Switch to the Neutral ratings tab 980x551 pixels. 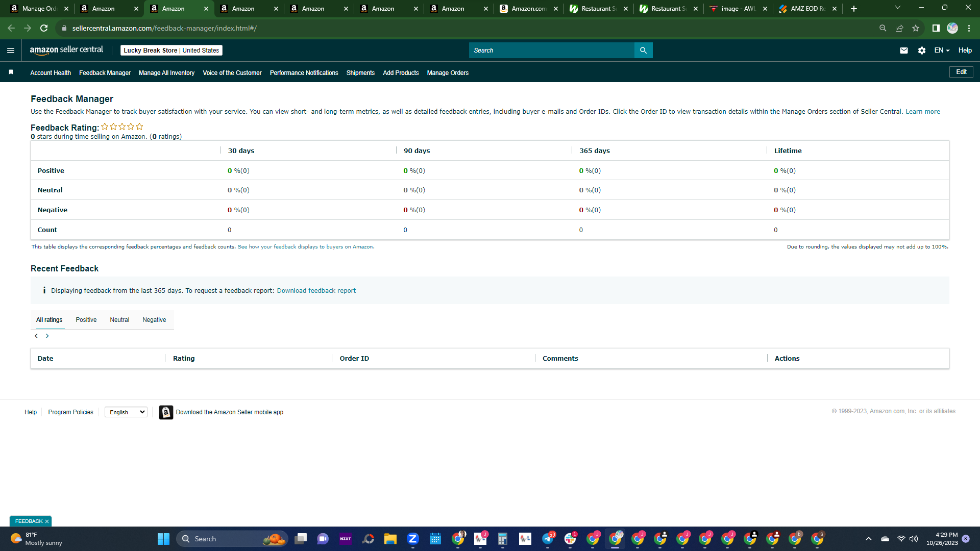coord(119,320)
